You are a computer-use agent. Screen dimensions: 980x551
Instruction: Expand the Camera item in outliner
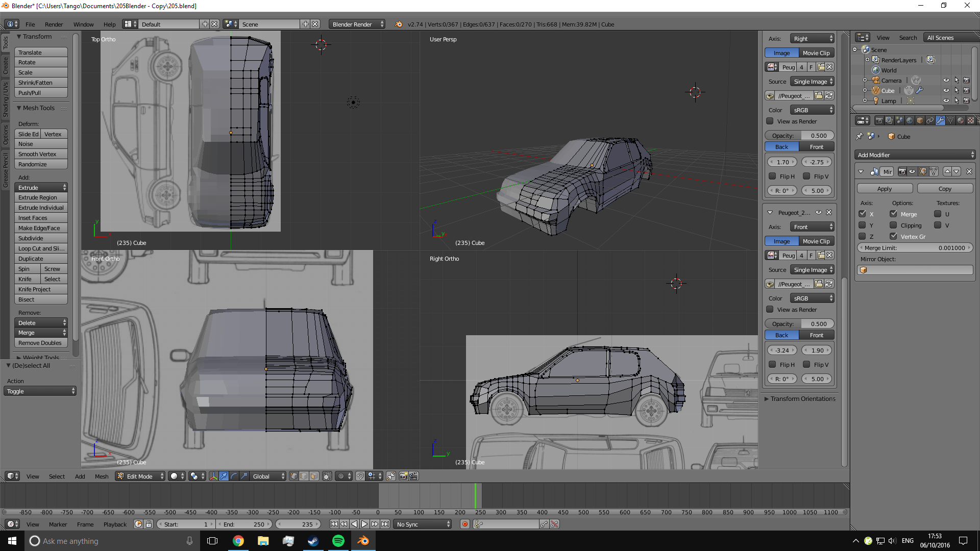865,80
